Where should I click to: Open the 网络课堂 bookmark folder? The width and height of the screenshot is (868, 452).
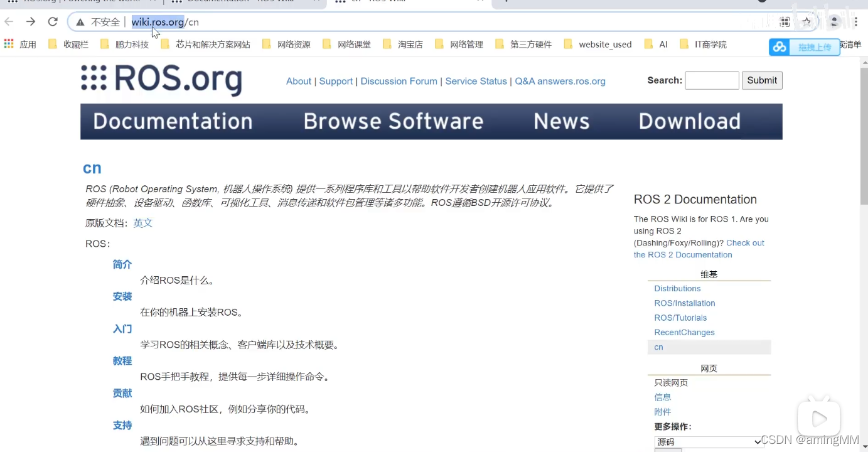tap(346, 45)
